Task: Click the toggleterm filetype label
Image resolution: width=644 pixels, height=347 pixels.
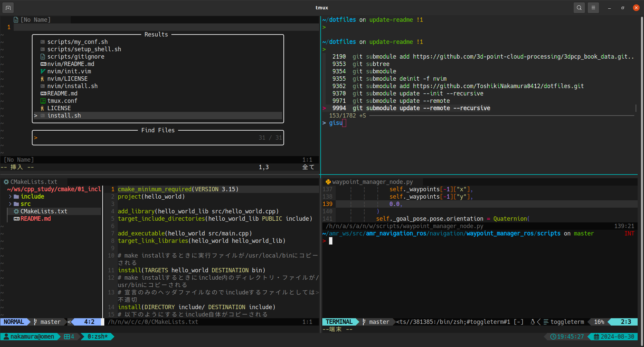Action: 567,322
